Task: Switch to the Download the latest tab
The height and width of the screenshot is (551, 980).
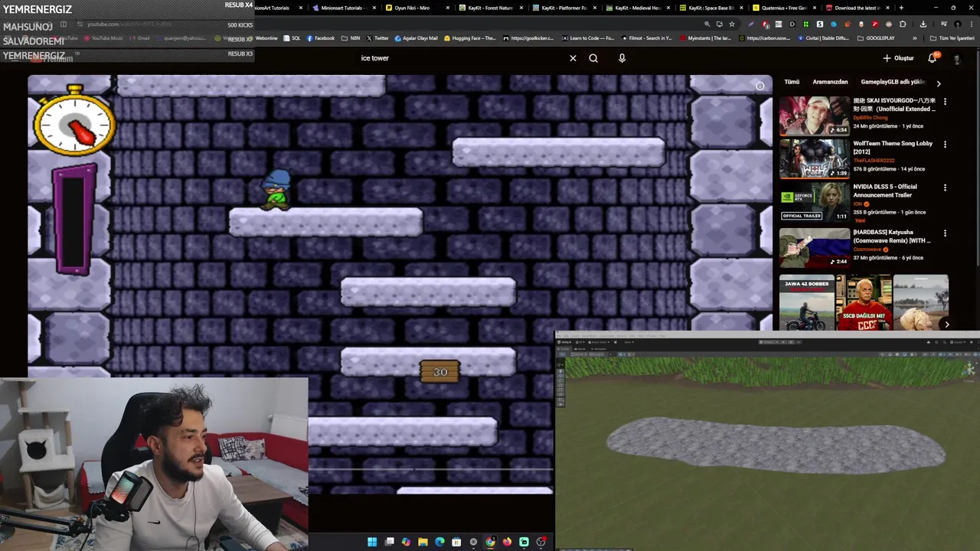Action: [857, 8]
